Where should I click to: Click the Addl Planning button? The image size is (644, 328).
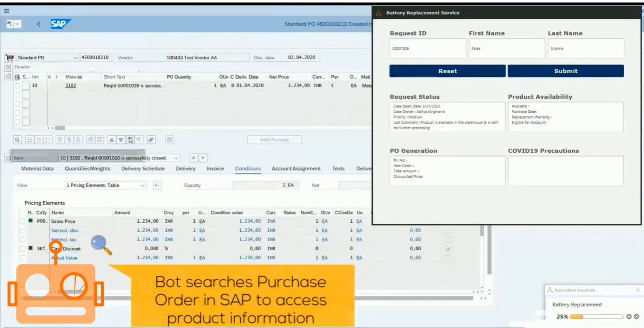(x=275, y=140)
